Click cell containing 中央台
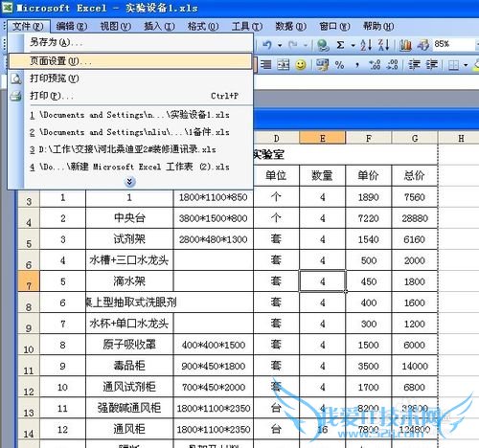 click(x=129, y=218)
